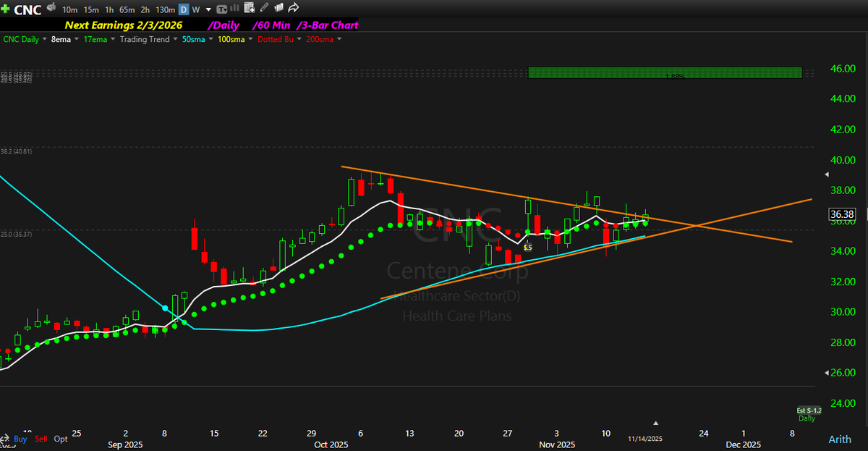Click the /3-Bar Chart link
This screenshot has width=868, height=451.
coord(327,25)
